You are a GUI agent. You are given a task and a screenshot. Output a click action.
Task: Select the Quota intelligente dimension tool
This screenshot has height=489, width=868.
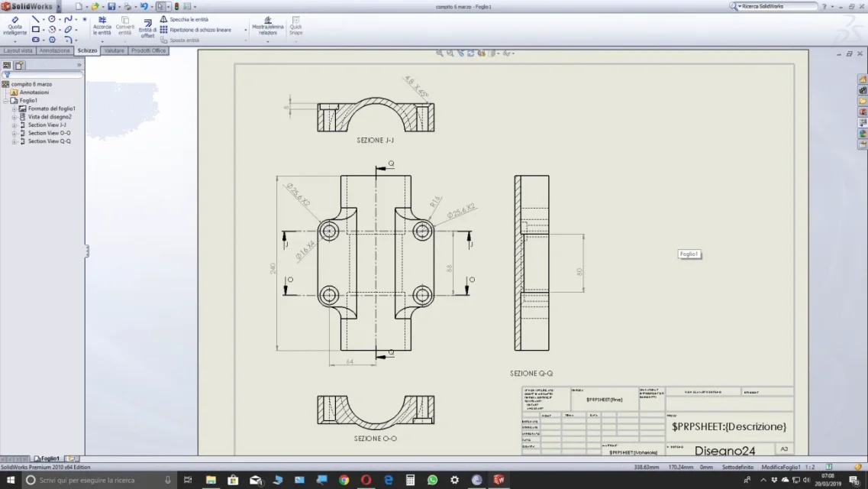coord(15,25)
